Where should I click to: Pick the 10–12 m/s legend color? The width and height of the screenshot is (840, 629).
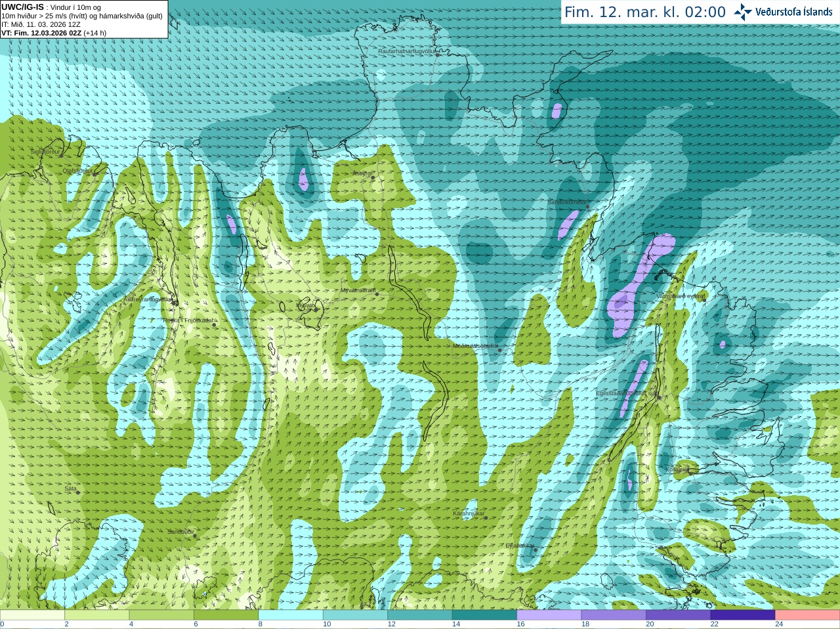point(355,615)
